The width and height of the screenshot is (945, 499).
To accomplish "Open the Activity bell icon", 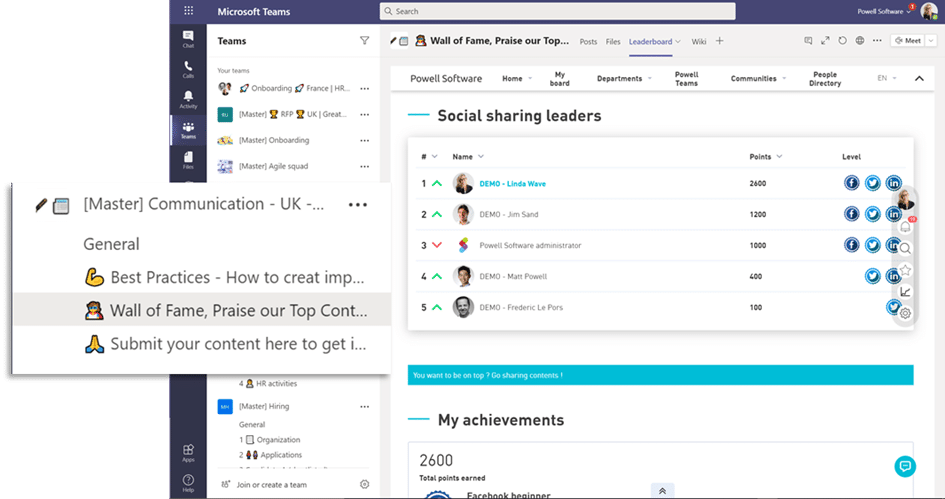I will [188, 99].
